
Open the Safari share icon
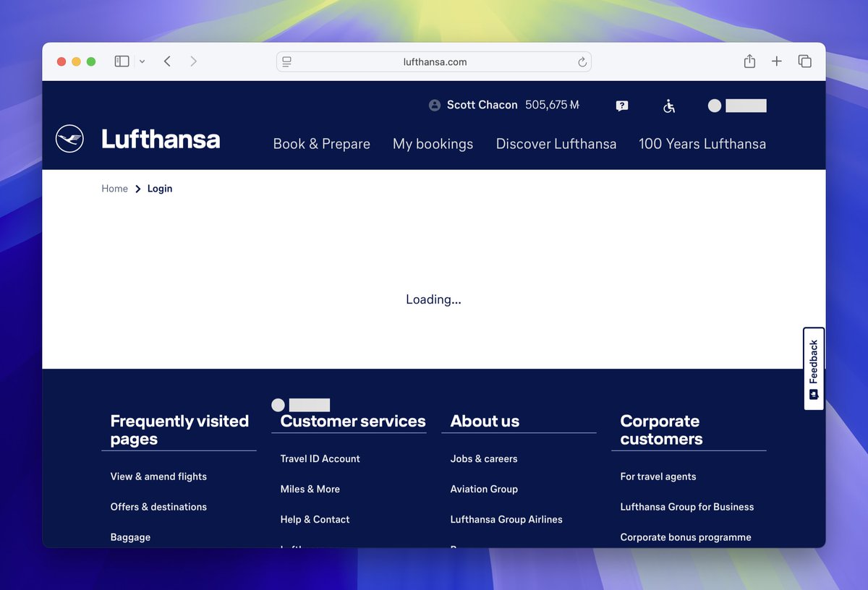pyautogui.click(x=749, y=61)
